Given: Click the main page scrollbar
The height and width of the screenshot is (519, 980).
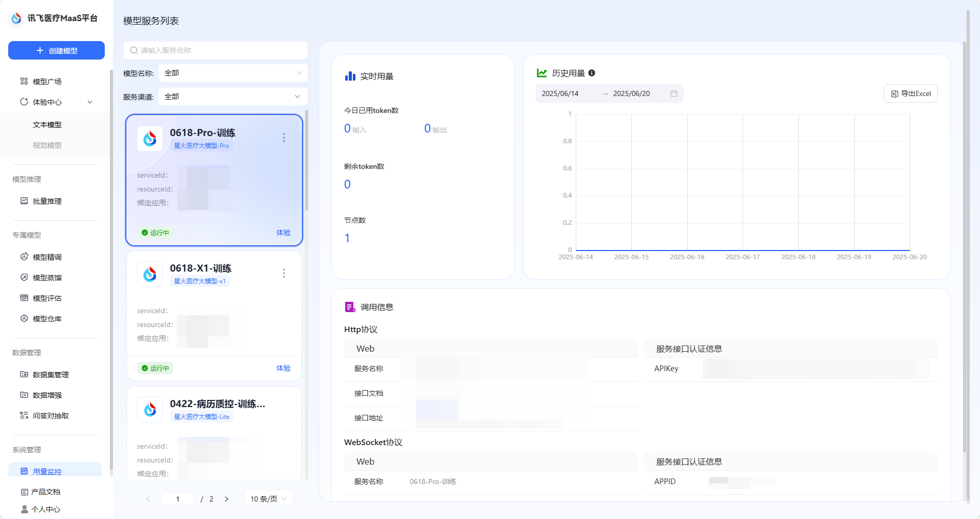Looking at the screenshot, I should pyautogui.click(x=968, y=257).
